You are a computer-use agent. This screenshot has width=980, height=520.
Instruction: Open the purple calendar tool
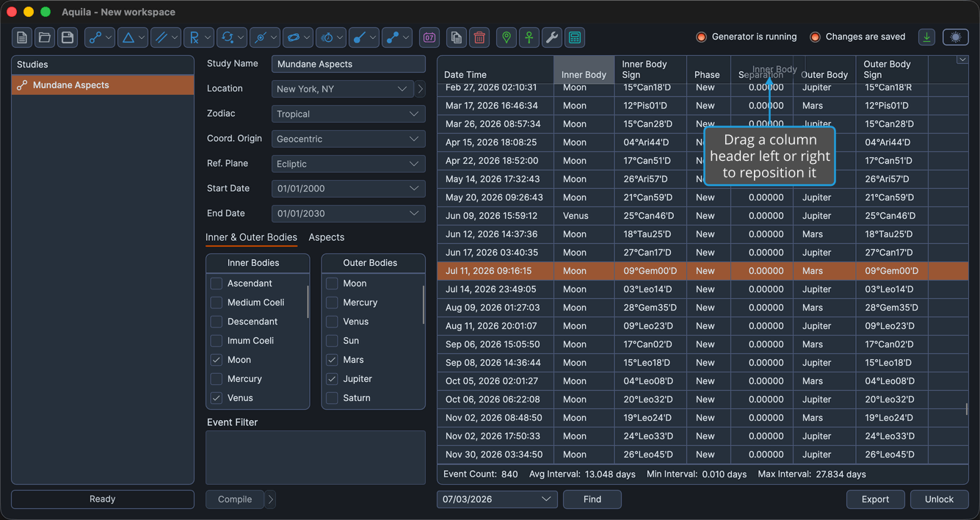[429, 37]
